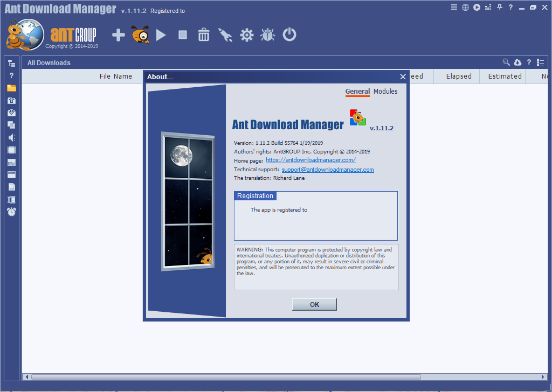Filter audio with the sidebar speaker icon
The height and width of the screenshot is (392, 552).
(x=12, y=137)
